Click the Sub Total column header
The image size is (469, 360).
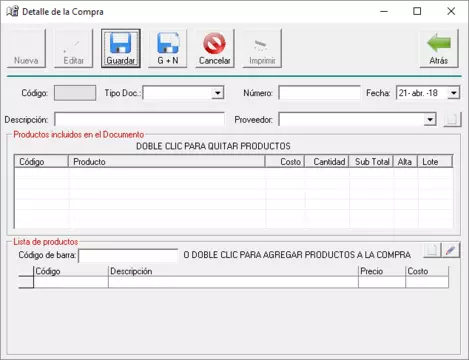[x=371, y=162]
